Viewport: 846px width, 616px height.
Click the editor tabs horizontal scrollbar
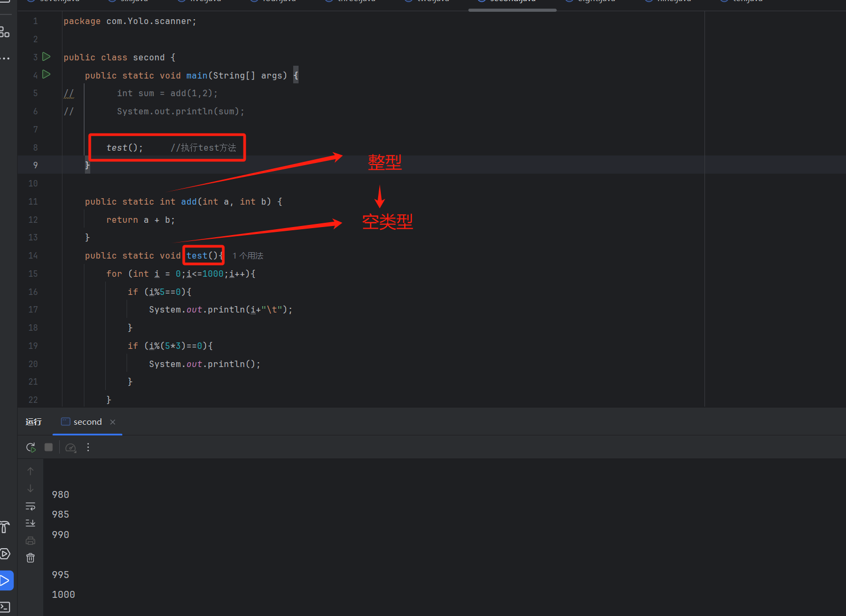coord(512,10)
